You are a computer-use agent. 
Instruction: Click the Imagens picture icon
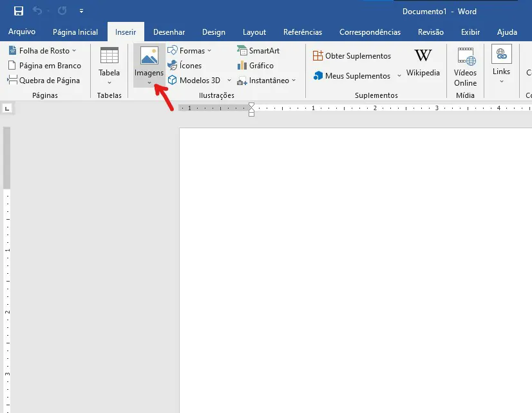coord(149,55)
